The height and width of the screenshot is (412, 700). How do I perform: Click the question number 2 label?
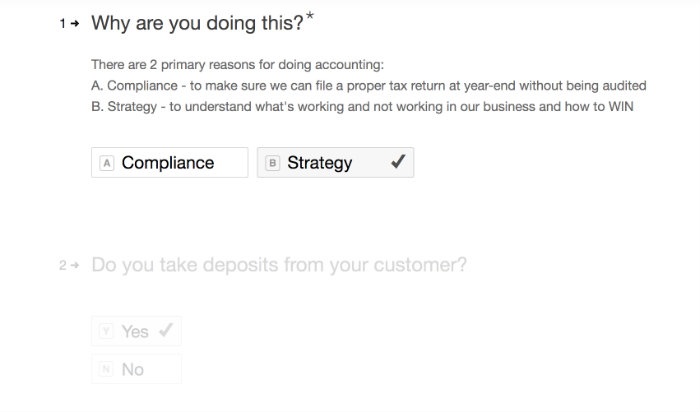tap(62, 266)
